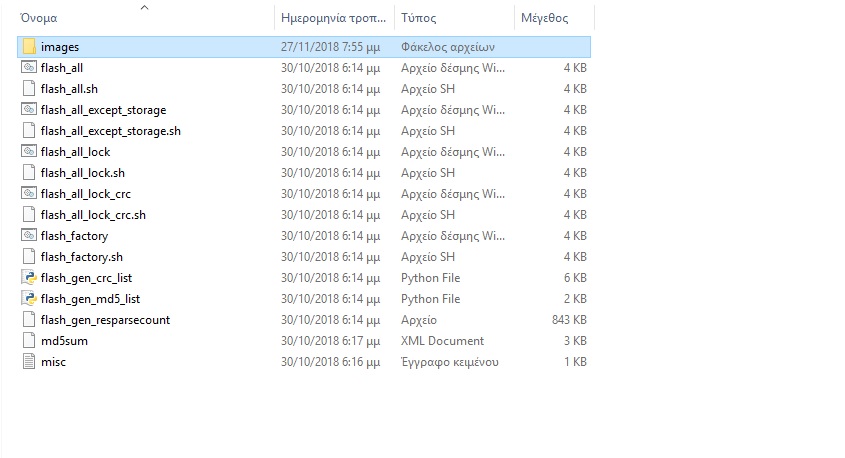The height and width of the screenshot is (458, 845).
Task: Click the sort arrow above Όνομα
Action: click(x=144, y=7)
